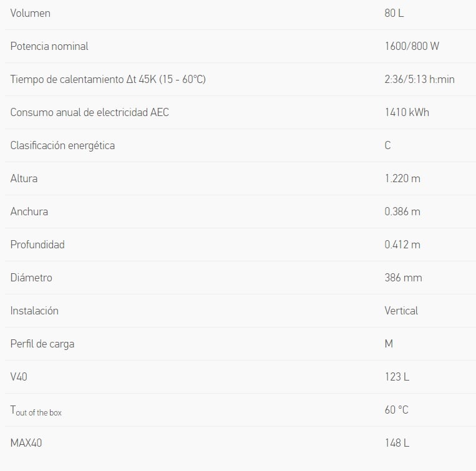Image resolution: width=476 pixels, height=471 pixels.
Task: Select the Vertical installation value
Action: coord(401,311)
